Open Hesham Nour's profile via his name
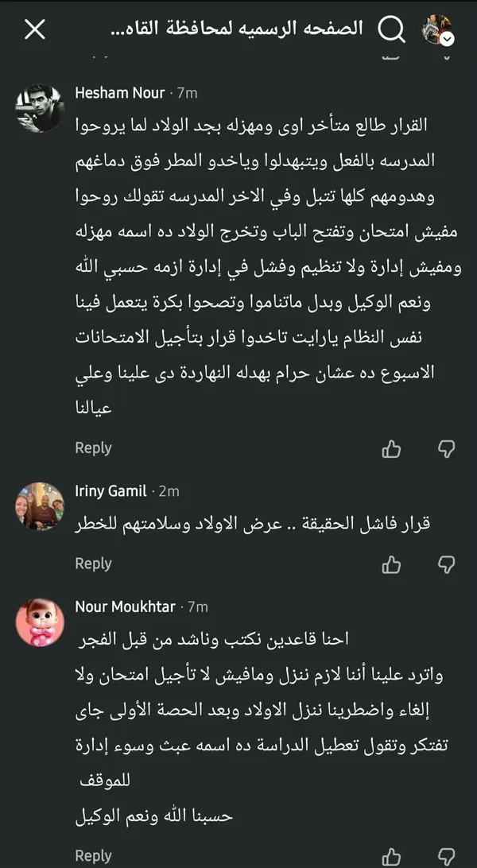477x868 pixels. click(120, 92)
